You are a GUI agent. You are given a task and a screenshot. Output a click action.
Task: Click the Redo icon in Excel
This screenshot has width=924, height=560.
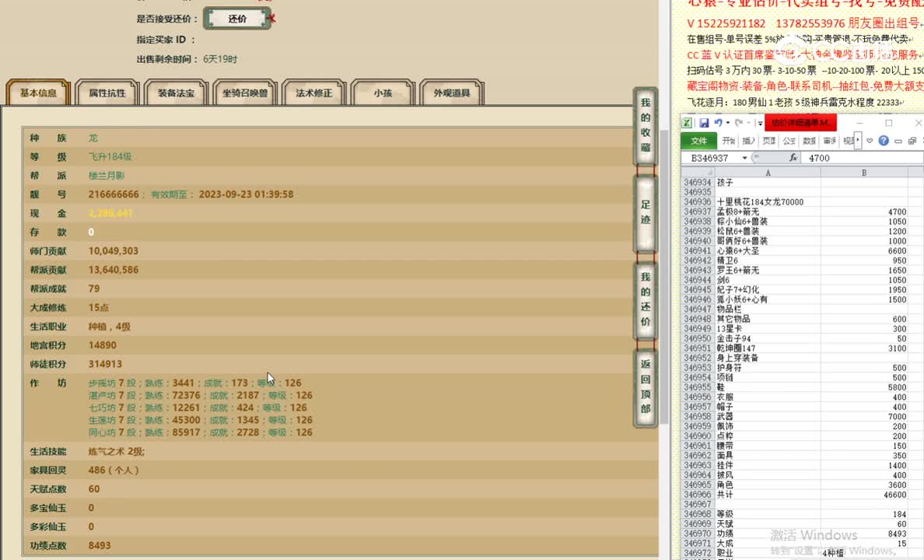[739, 122]
